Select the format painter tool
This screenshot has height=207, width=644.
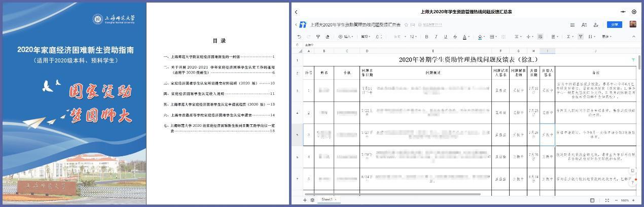[318, 37]
